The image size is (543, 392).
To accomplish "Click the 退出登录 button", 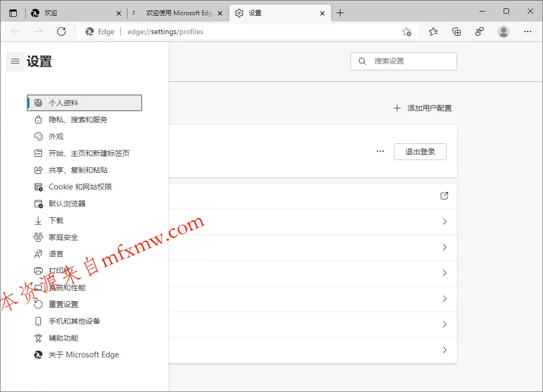I will tap(420, 152).
